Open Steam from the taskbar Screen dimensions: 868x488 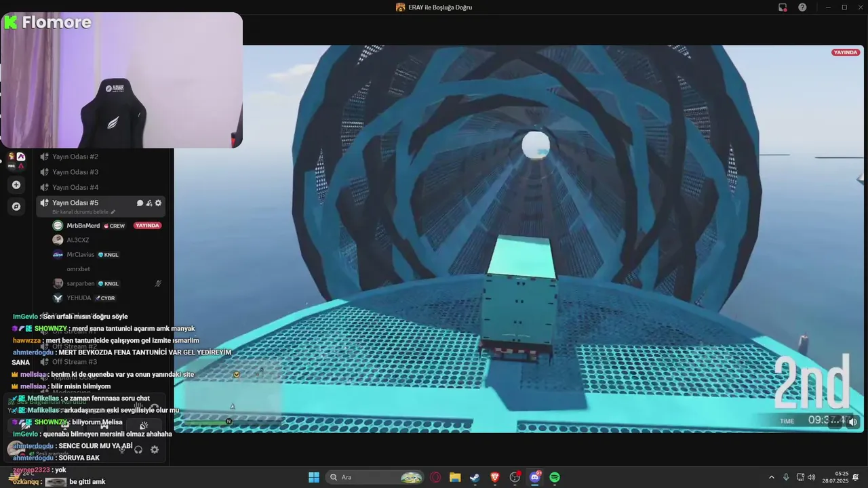[475, 477]
